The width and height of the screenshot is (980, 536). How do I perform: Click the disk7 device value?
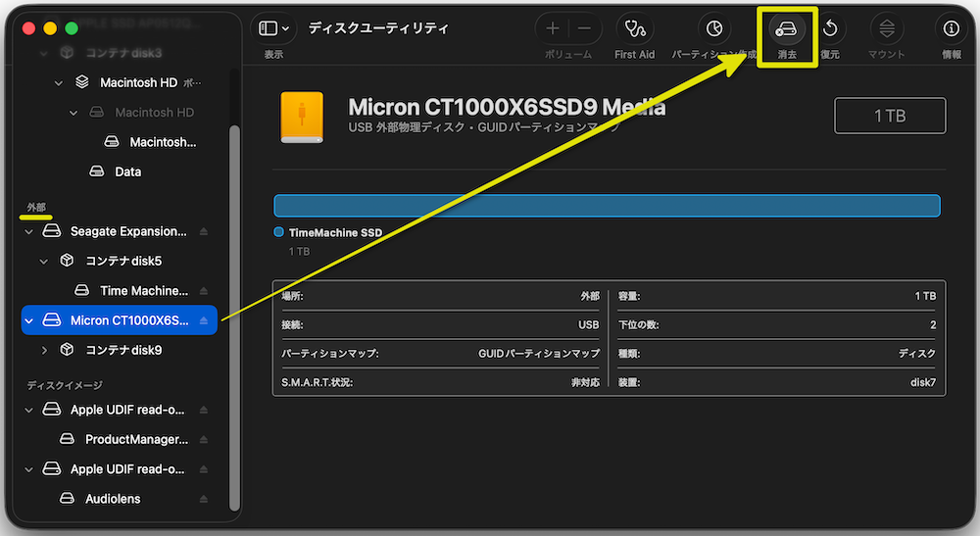point(922,382)
